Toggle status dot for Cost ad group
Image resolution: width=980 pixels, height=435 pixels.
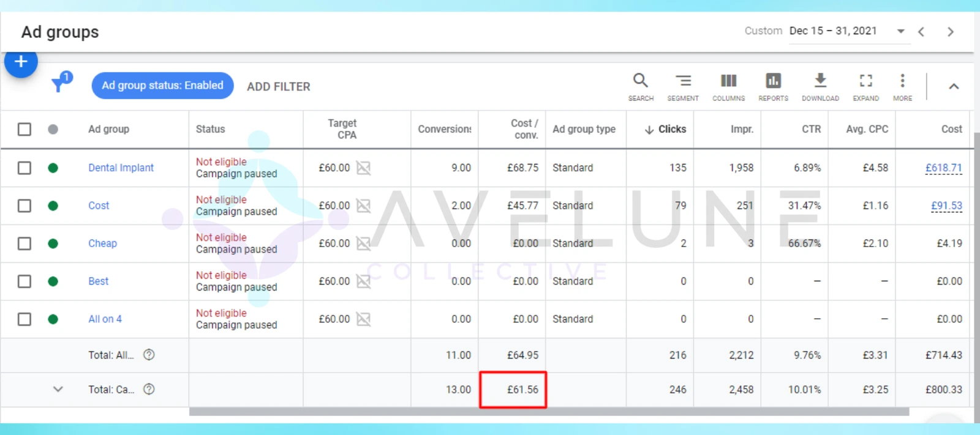coord(53,206)
